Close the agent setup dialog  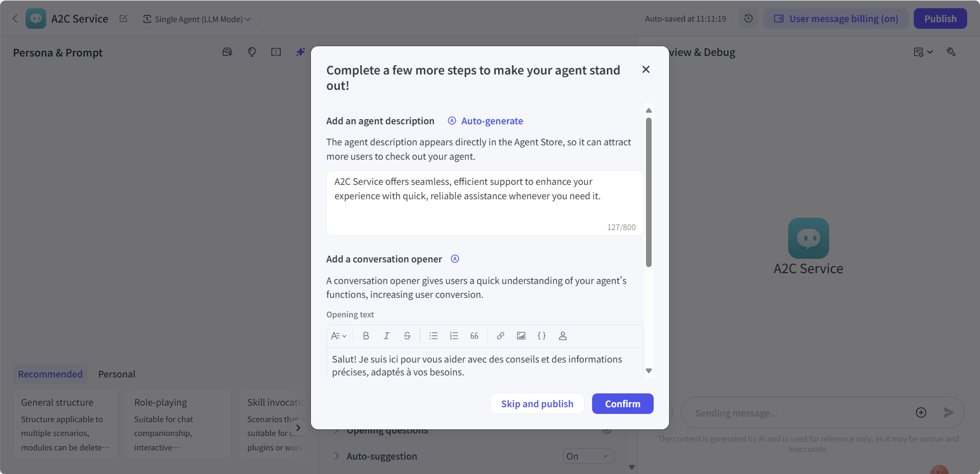point(646,69)
